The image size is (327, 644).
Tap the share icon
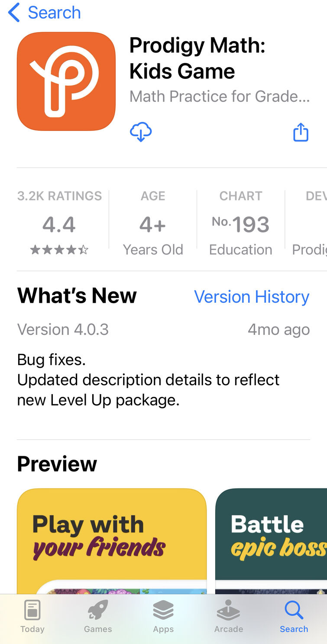click(x=301, y=132)
